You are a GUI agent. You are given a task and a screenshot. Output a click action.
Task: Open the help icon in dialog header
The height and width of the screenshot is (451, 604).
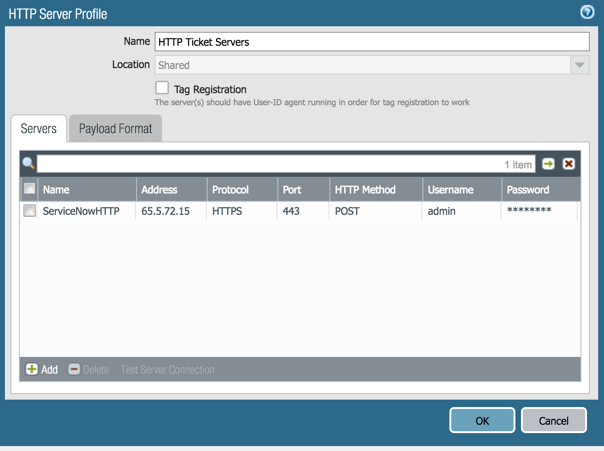click(x=587, y=12)
